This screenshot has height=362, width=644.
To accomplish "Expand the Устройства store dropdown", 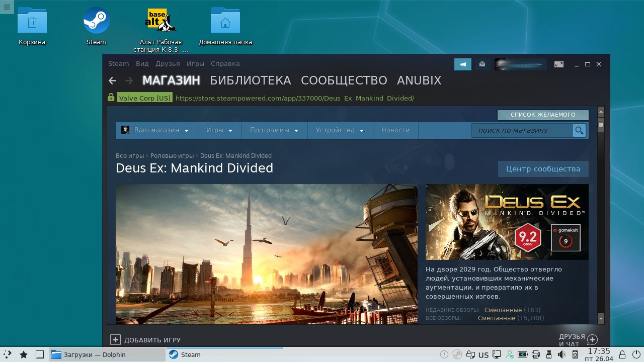I will coord(340,130).
